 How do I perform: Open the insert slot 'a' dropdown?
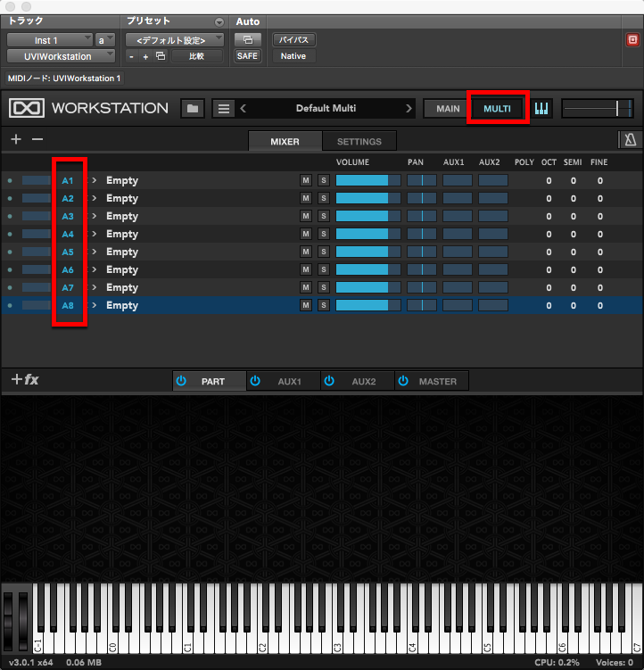click(105, 40)
